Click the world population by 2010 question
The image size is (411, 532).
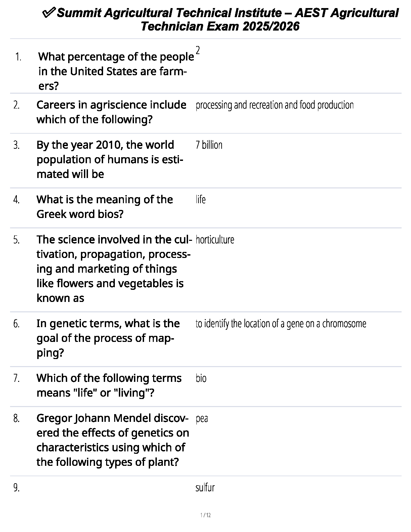[109, 160]
